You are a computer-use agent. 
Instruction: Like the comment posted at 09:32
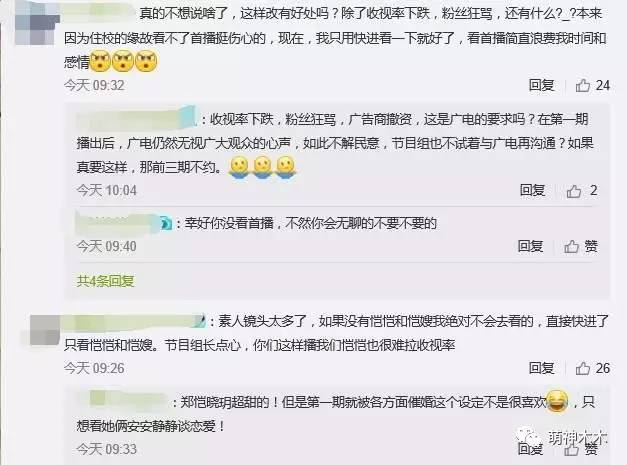pos(583,85)
